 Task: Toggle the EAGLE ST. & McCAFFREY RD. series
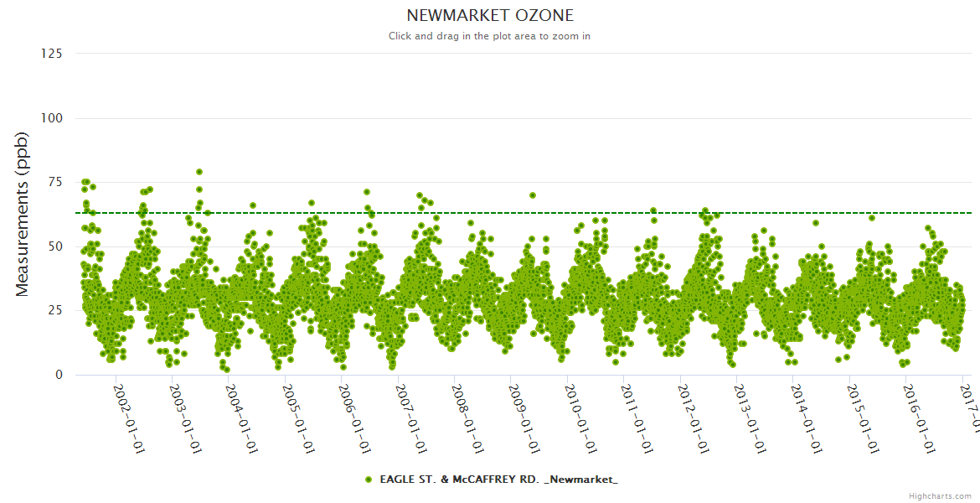[x=498, y=480]
